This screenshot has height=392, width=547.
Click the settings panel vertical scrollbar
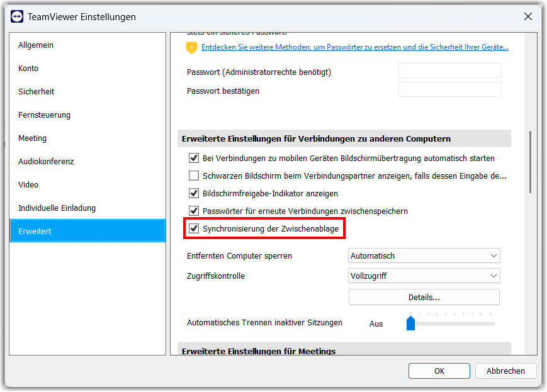pos(530,162)
